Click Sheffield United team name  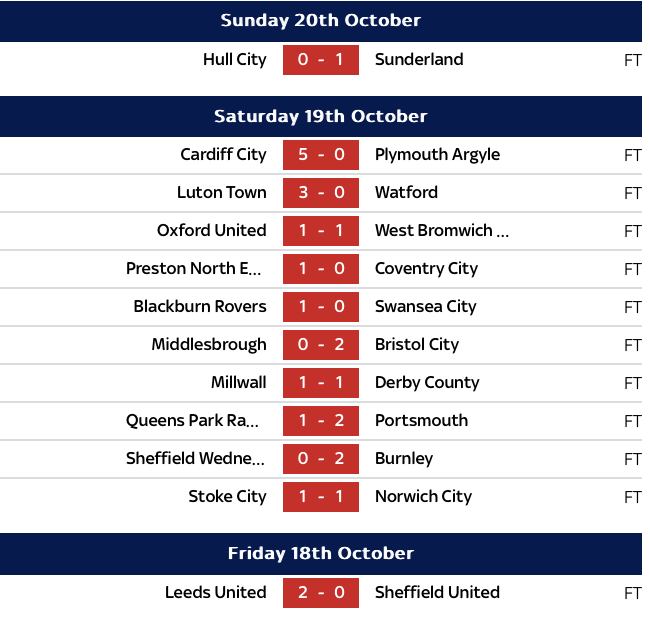click(436, 593)
